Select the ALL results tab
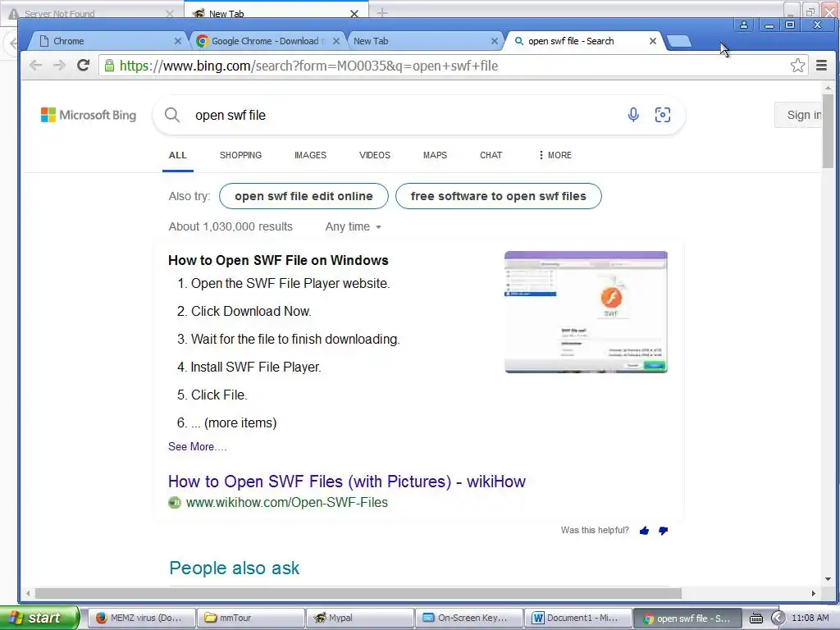This screenshot has height=630, width=840. (178, 155)
